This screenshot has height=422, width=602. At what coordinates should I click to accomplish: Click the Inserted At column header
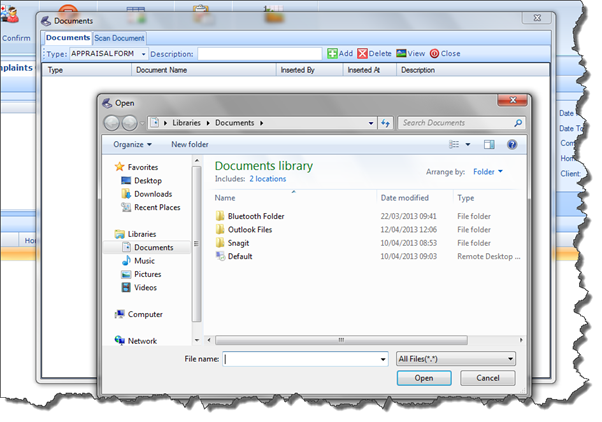pos(370,70)
